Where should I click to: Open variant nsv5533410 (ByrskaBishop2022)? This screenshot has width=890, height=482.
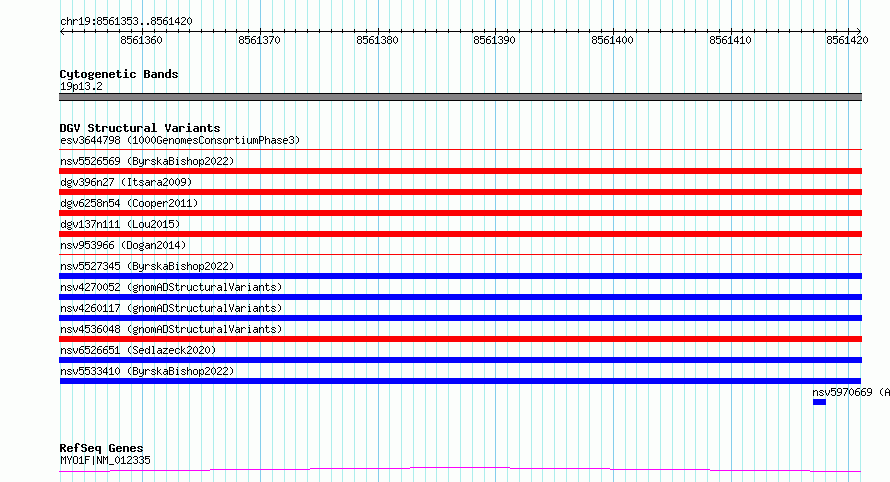[x=147, y=371]
